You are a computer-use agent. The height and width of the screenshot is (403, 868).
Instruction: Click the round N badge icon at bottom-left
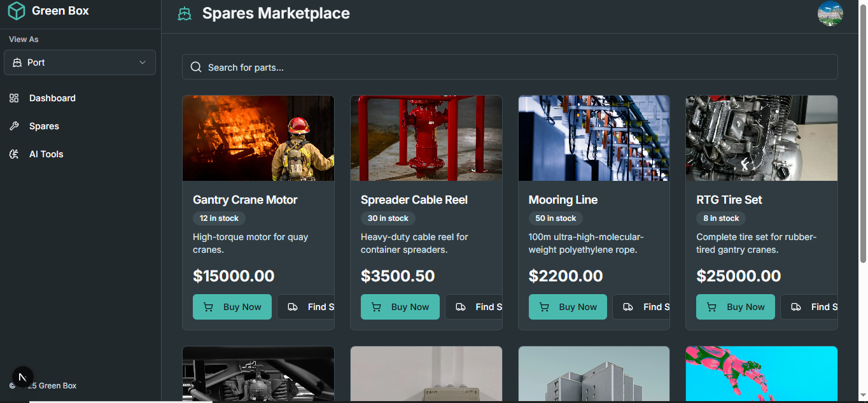click(x=22, y=377)
